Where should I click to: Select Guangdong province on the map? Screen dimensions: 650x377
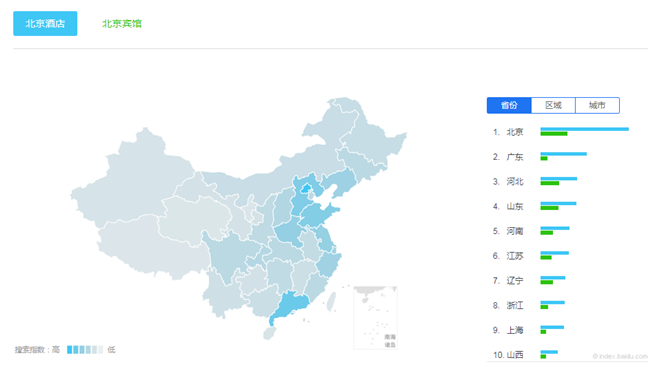(292, 305)
